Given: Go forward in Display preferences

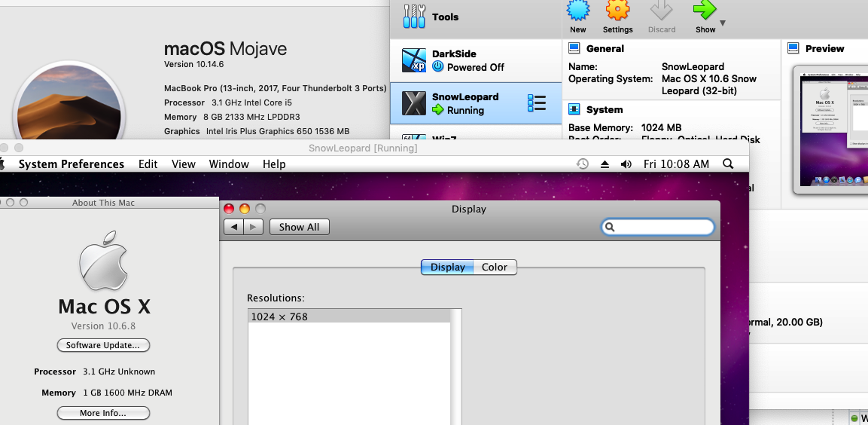Looking at the screenshot, I should [253, 227].
